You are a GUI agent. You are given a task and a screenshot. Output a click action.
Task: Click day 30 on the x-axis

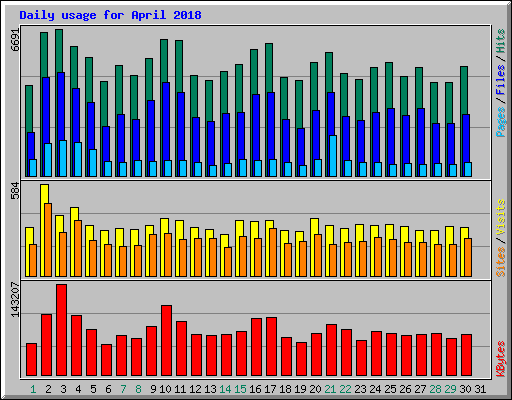465,389
